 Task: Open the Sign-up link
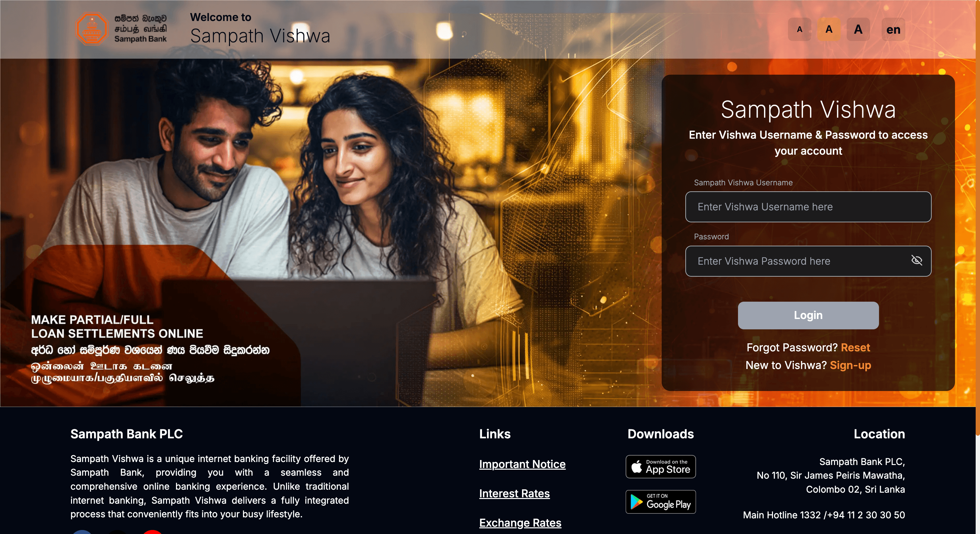850,365
